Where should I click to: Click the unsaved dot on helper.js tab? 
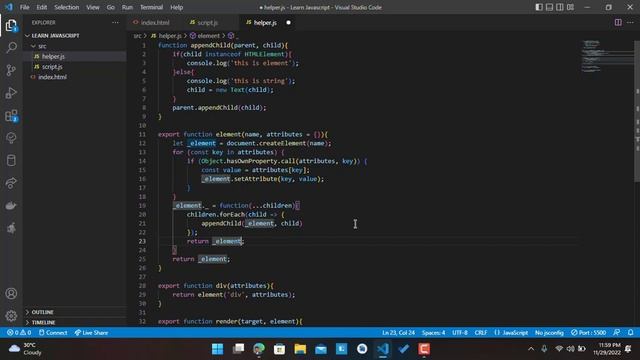click(x=289, y=22)
